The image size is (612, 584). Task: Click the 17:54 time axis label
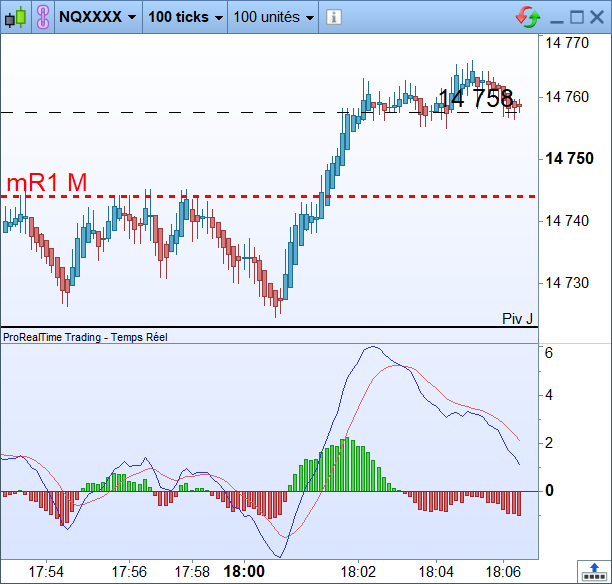[46, 572]
